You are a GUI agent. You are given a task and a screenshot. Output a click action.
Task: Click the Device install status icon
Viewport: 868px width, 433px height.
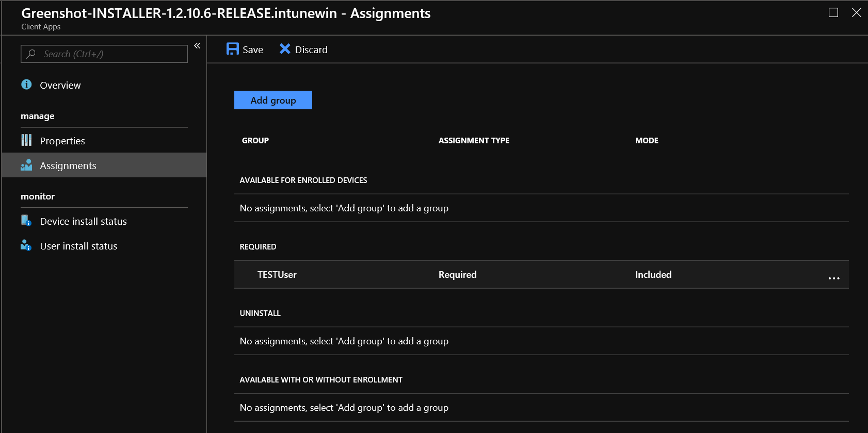coord(26,221)
